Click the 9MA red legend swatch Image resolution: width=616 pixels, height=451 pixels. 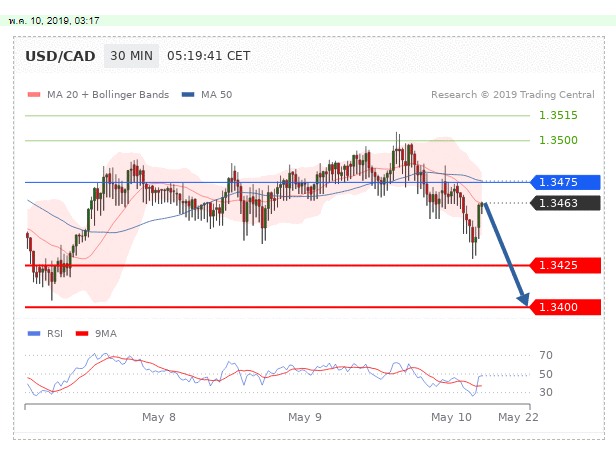tap(82, 334)
